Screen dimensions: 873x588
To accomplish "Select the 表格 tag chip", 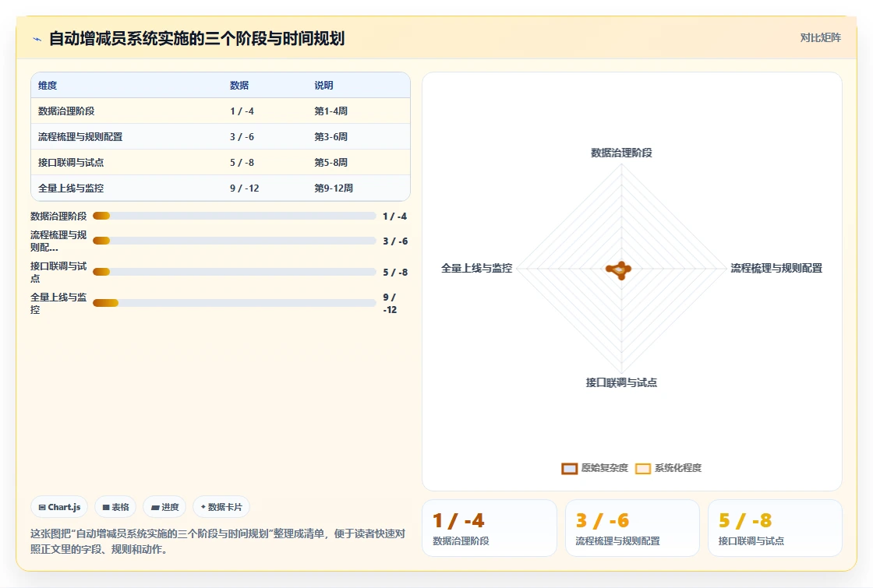I will click(x=115, y=507).
